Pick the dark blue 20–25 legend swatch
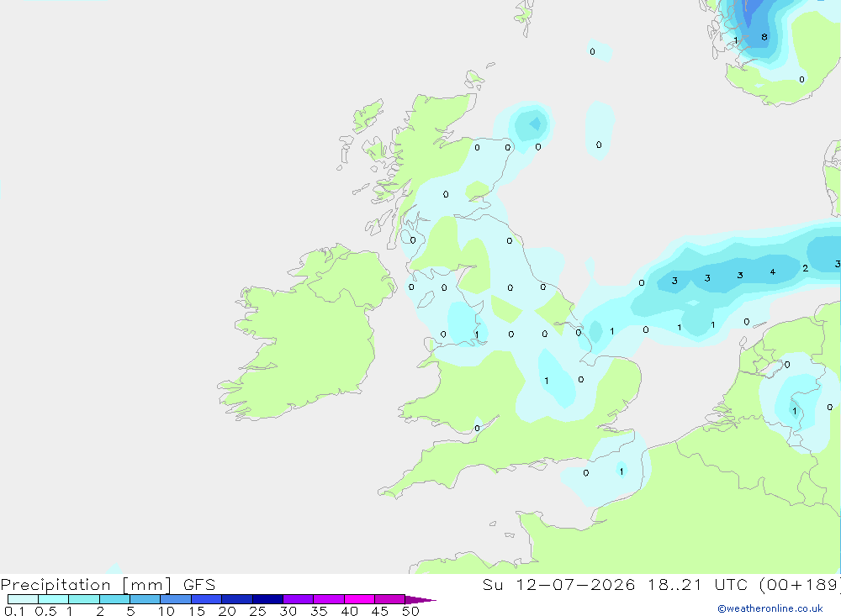 click(236, 599)
